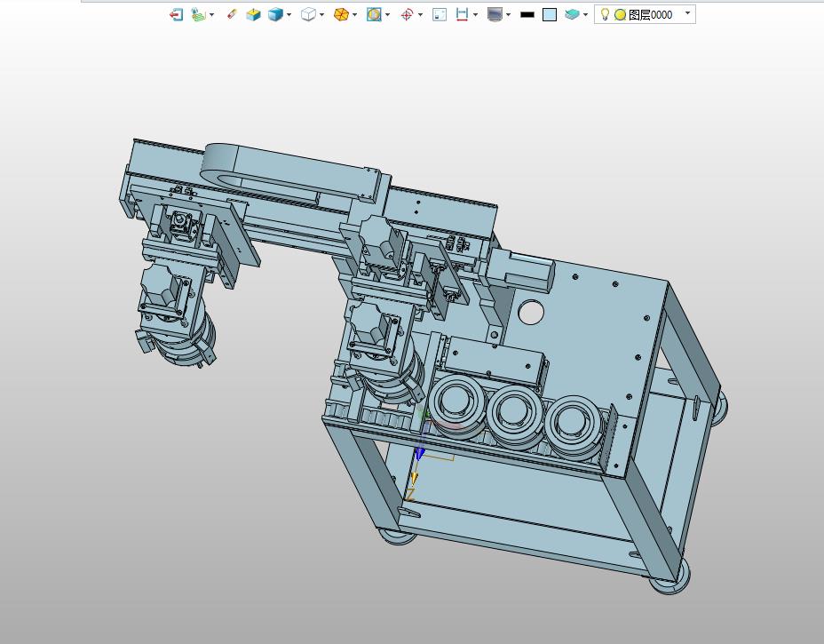Open the teal layers stack menu
The image size is (824, 644).
574,14
